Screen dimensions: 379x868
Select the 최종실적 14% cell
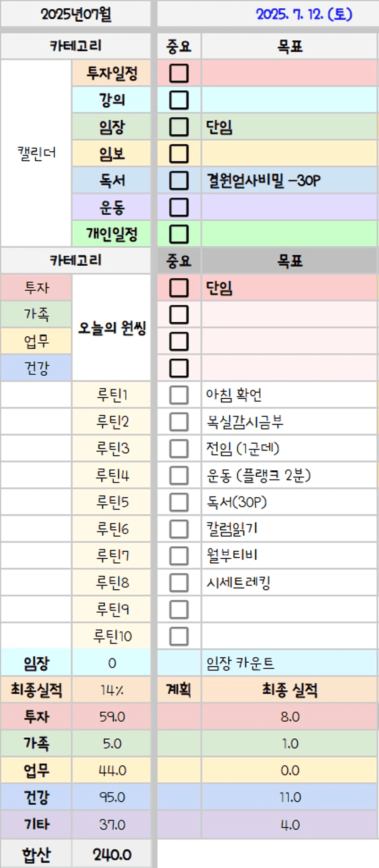pos(112,690)
